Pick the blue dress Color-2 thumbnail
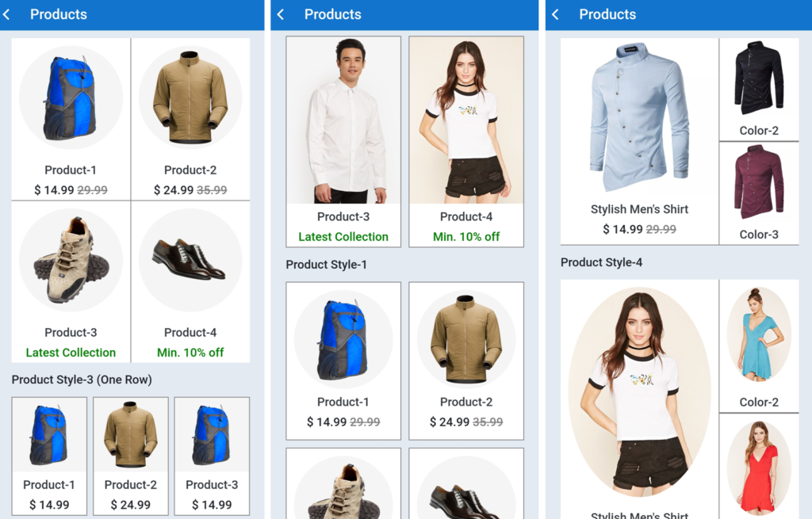 (759, 335)
